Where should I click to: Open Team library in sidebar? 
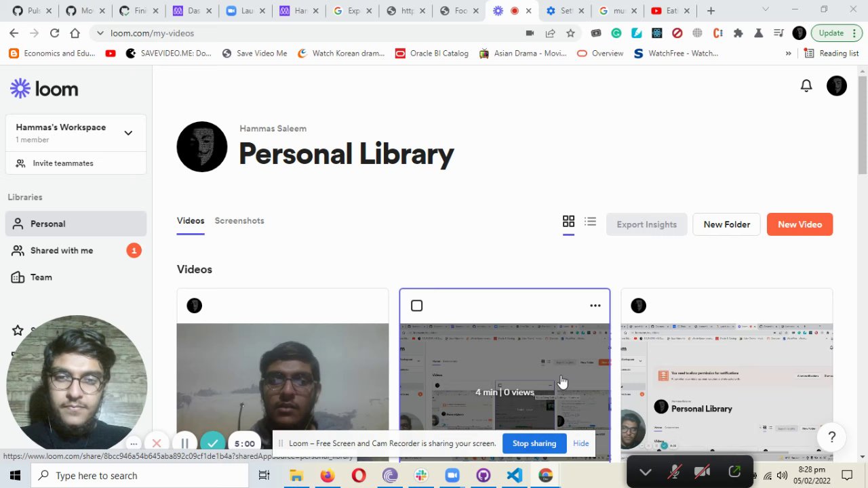pos(76,277)
